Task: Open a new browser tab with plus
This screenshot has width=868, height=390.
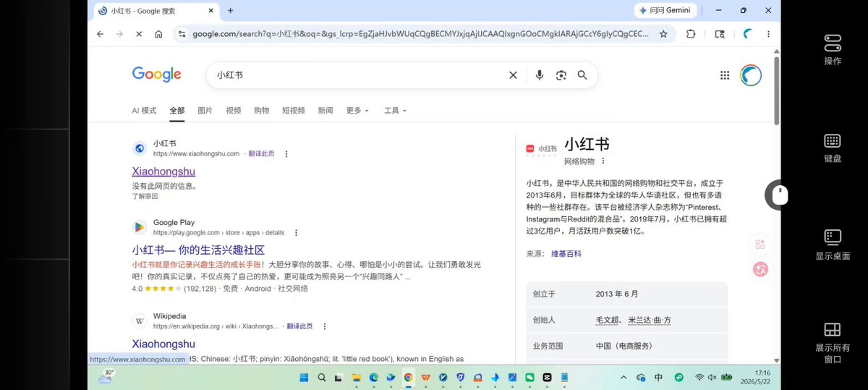Action: point(231,10)
